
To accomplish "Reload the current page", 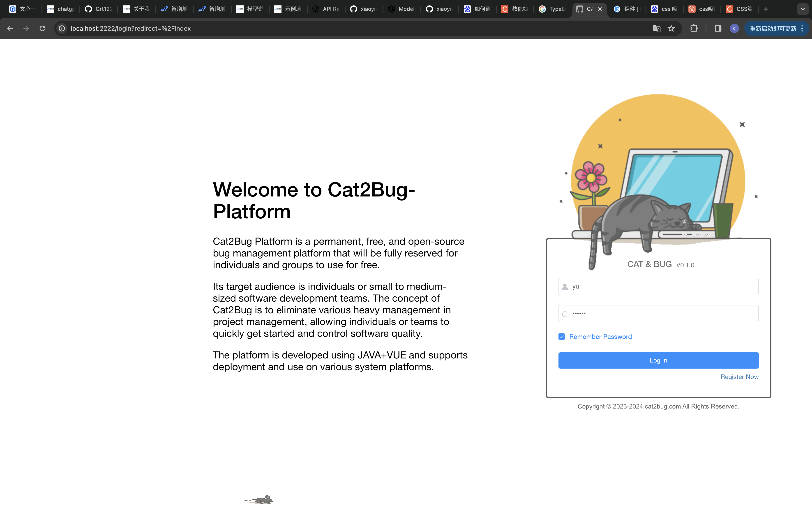I will [42, 29].
